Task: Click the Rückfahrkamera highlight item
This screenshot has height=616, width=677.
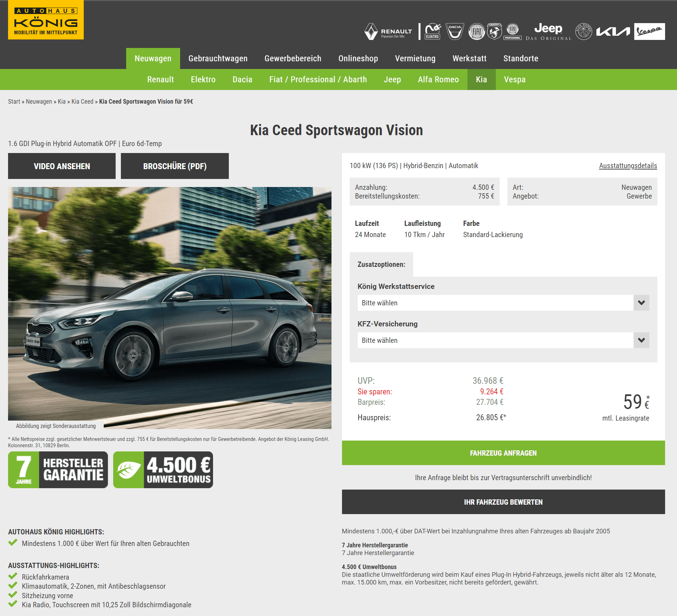Action: tap(46, 577)
